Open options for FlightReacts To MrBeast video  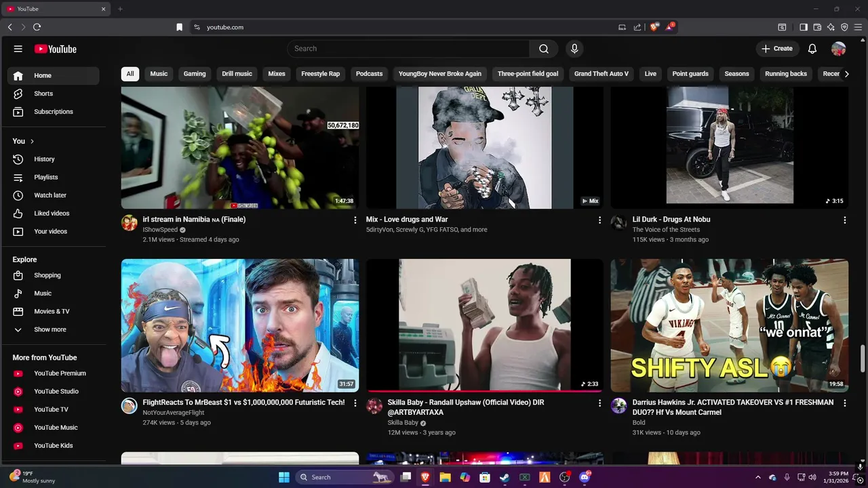[x=355, y=403]
